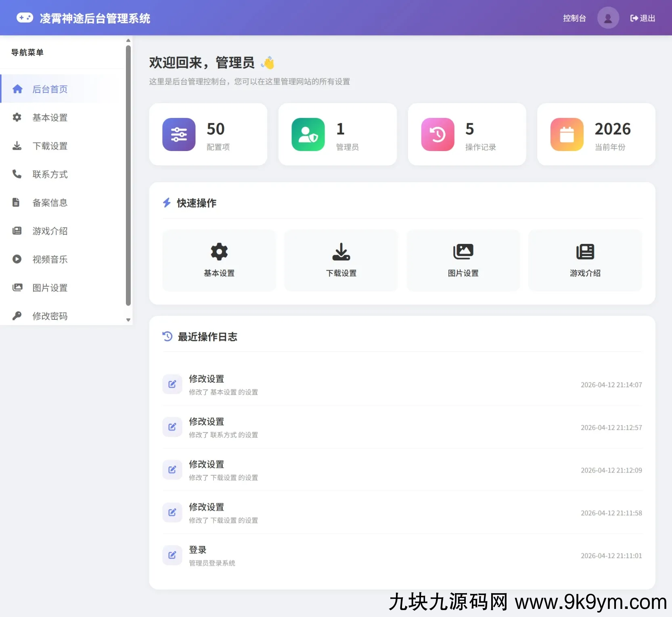The image size is (672, 617).
Task: Click the user avatar icon in header
Action: coord(608,18)
